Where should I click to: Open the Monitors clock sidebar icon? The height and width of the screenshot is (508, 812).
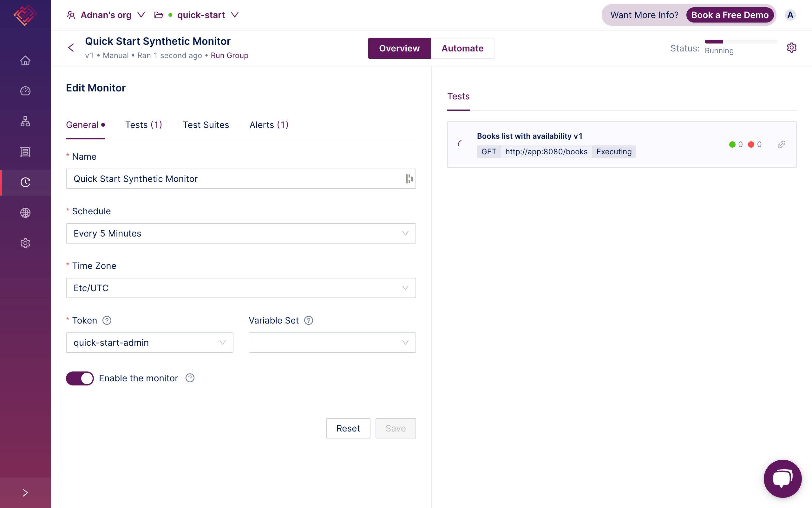point(25,183)
